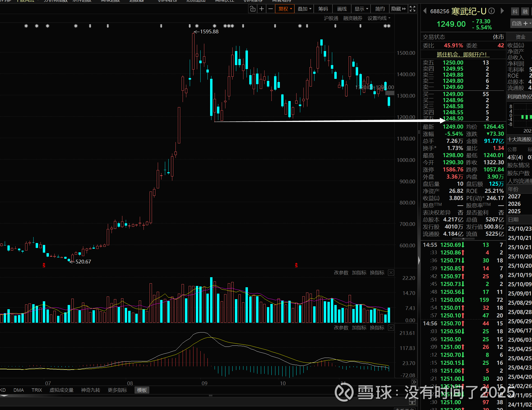Toggle 筹码 chip distribution view
Viewport: 532px width, 410px height.
[x=323, y=9]
